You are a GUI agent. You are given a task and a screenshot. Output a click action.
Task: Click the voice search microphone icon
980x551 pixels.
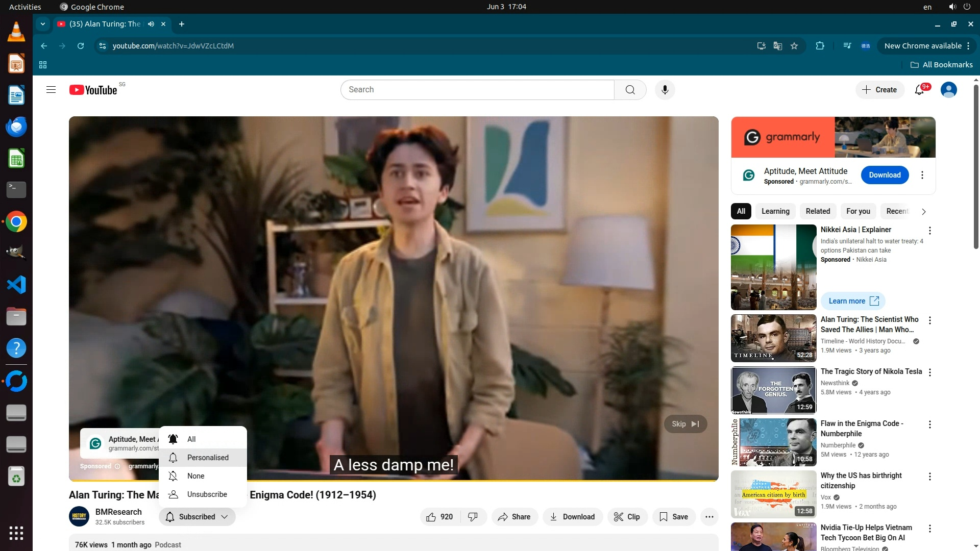point(665,90)
